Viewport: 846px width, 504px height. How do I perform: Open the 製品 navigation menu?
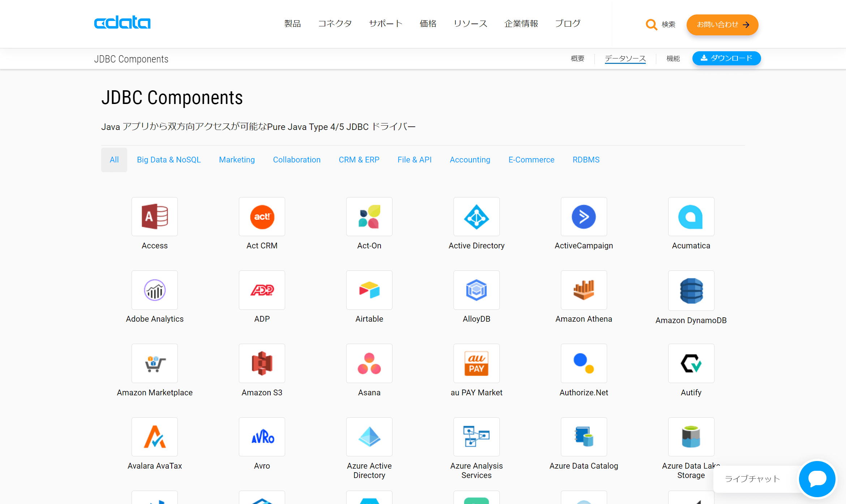[x=292, y=24]
